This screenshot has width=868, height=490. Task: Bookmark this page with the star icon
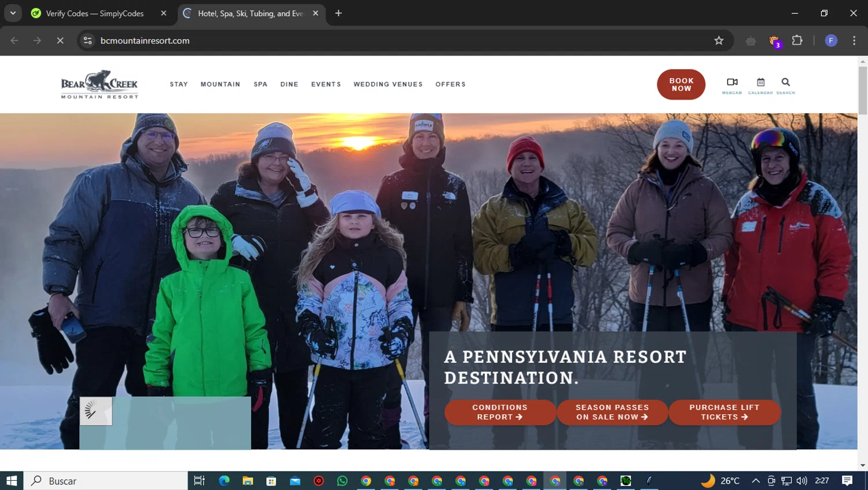click(719, 40)
